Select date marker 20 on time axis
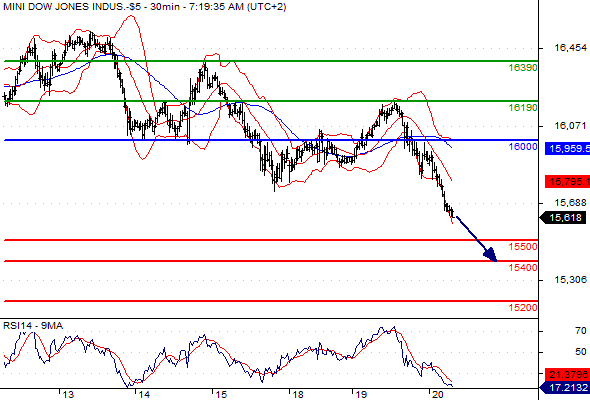Image resolution: width=590 pixels, height=400 pixels. 438,394
